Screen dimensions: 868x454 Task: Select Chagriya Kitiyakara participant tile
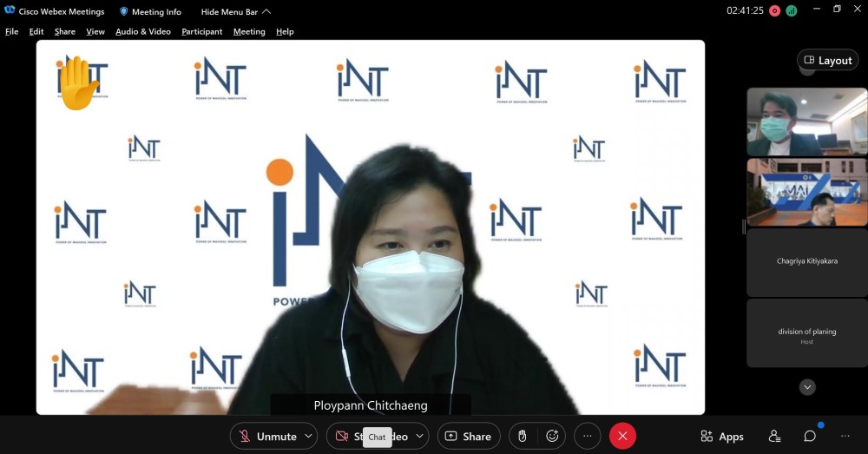(806, 262)
